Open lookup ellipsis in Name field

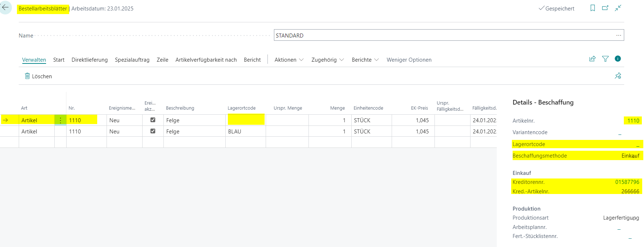pos(618,35)
